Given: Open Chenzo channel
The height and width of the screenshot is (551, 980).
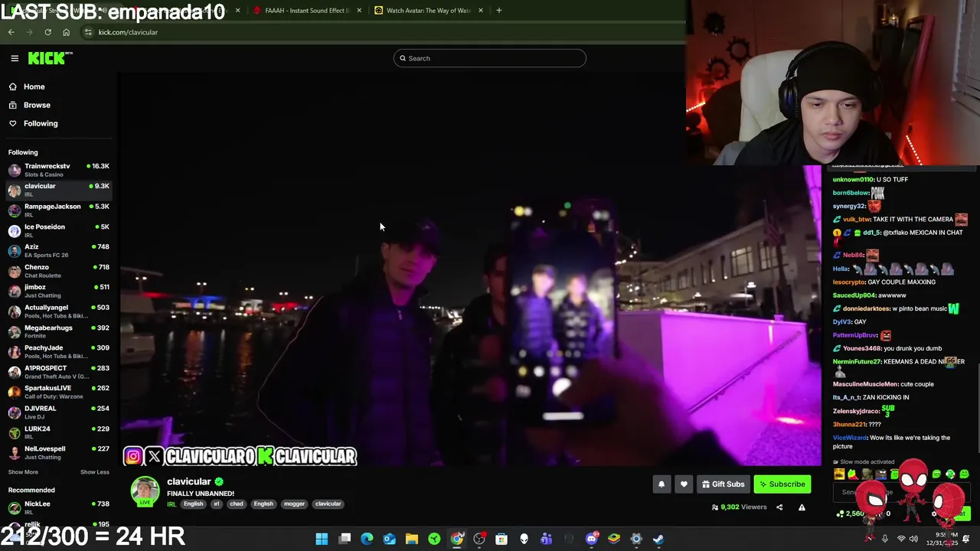Looking at the screenshot, I should (58, 271).
